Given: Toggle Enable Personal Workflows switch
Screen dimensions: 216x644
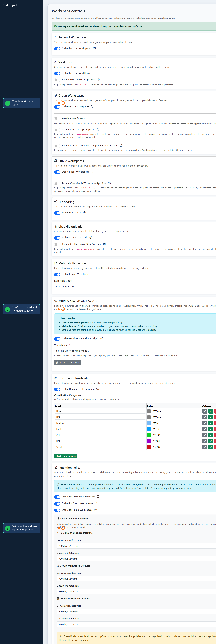Looking at the screenshot, I should coord(57,73).
